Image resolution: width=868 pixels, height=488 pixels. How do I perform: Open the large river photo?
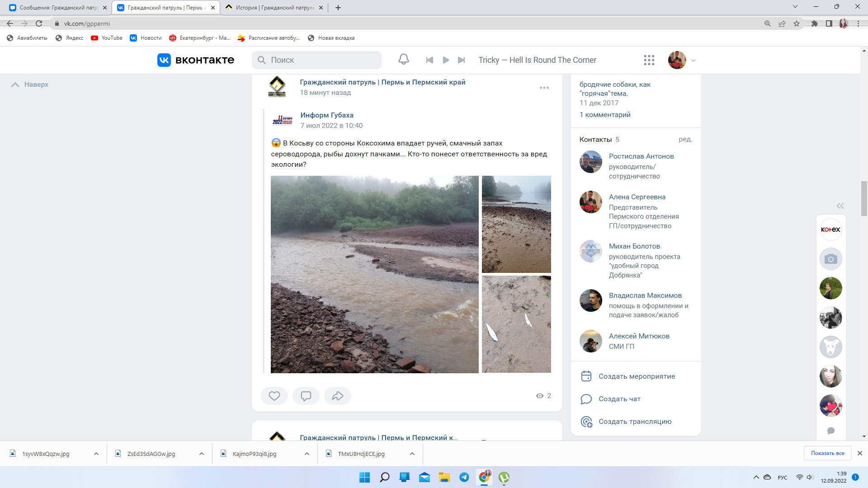pyautogui.click(x=375, y=274)
